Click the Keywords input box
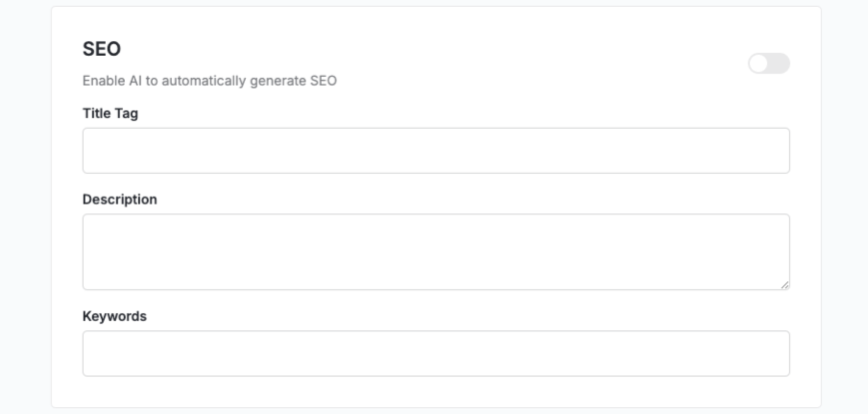The height and width of the screenshot is (414, 868). click(x=436, y=353)
